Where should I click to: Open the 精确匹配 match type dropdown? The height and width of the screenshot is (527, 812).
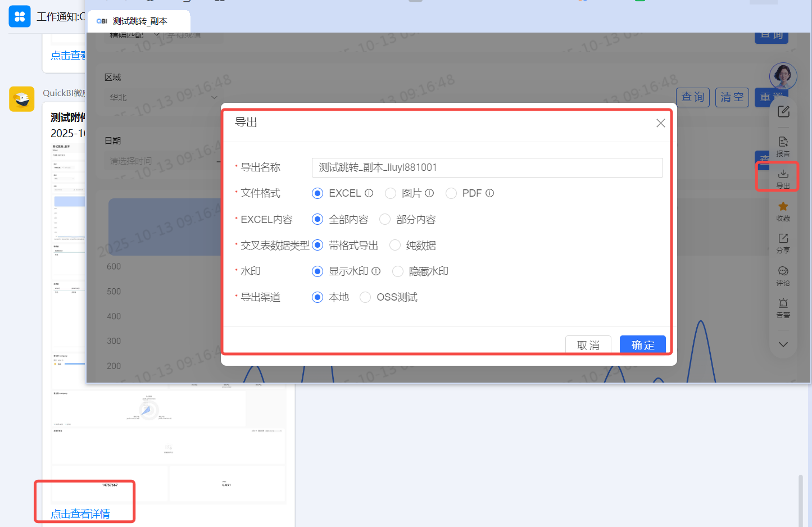tap(135, 35)
